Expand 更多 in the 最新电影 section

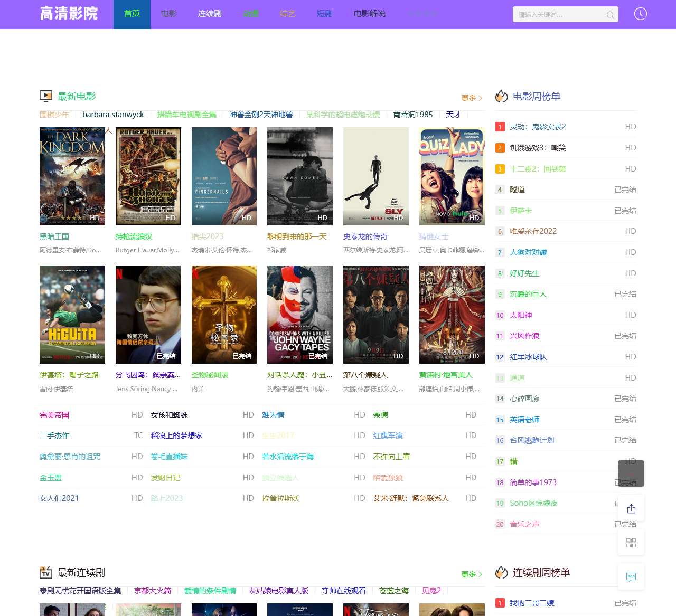[x=472, y=98]
